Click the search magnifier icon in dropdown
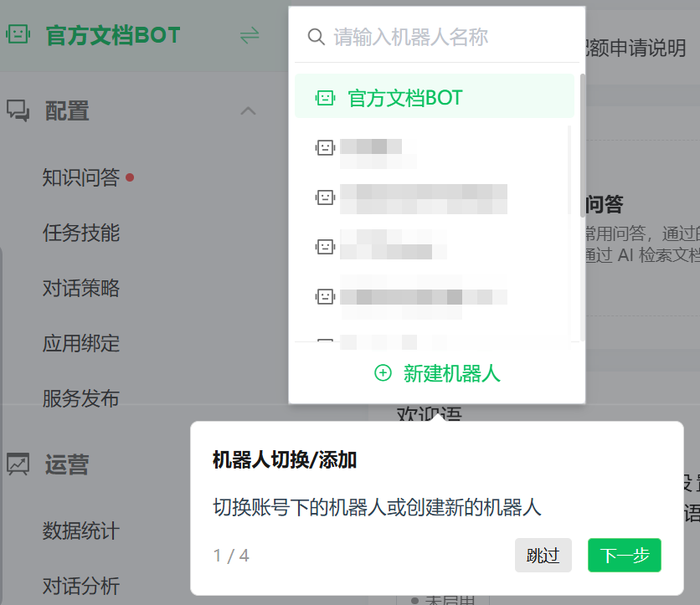 316,37
